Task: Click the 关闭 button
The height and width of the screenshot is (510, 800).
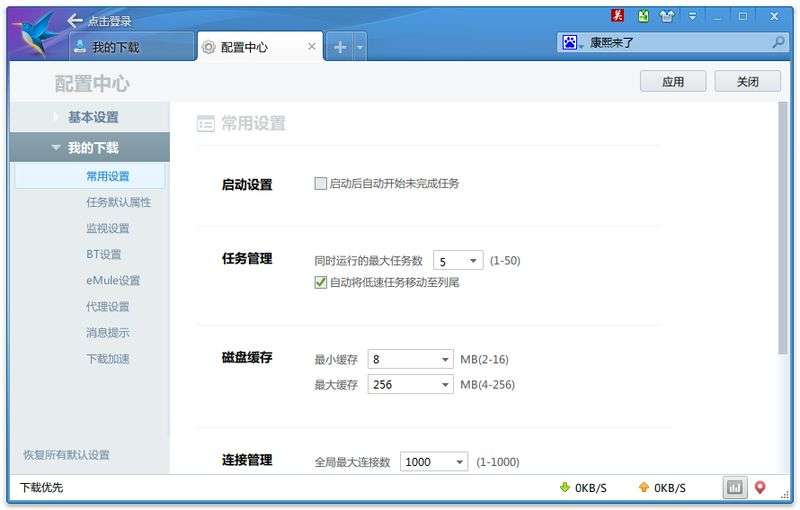Action: [x=747, y=82]
